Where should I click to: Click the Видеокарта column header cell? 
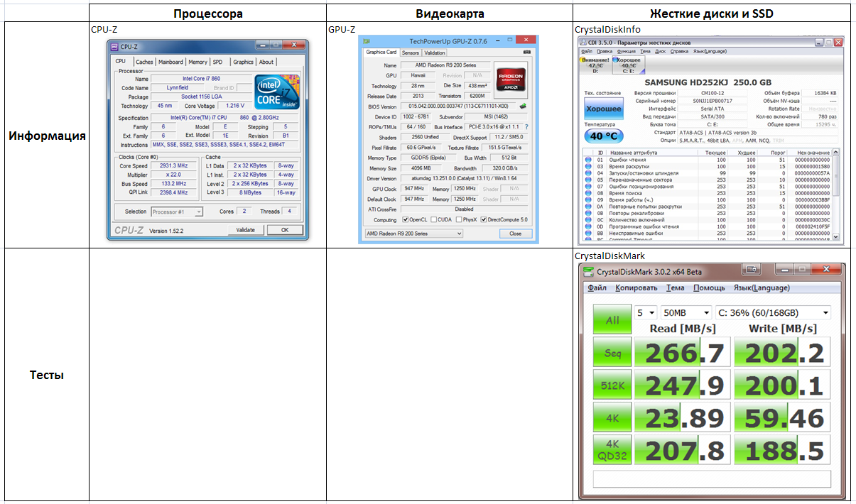(450, 13)
